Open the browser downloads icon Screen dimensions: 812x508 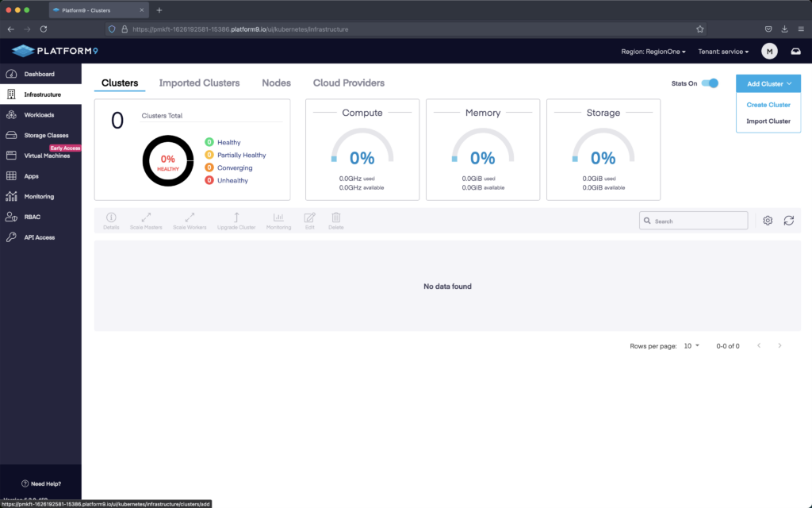784,29
